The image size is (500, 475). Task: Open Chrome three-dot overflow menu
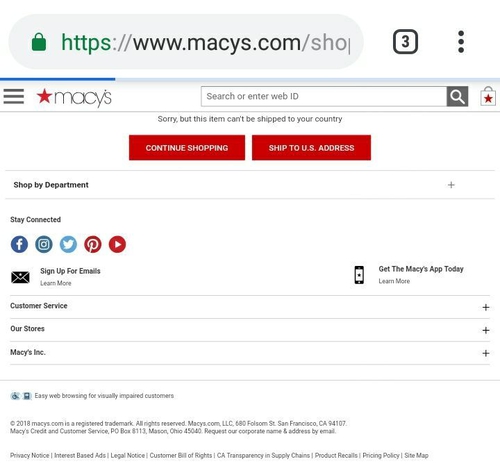click(461, 42)
